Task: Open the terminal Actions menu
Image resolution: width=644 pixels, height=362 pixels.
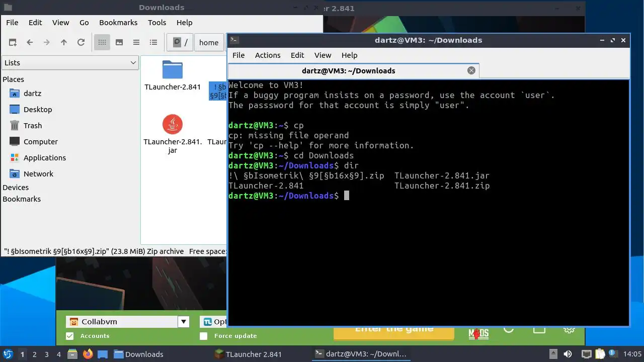Action: tap(268, 55)
